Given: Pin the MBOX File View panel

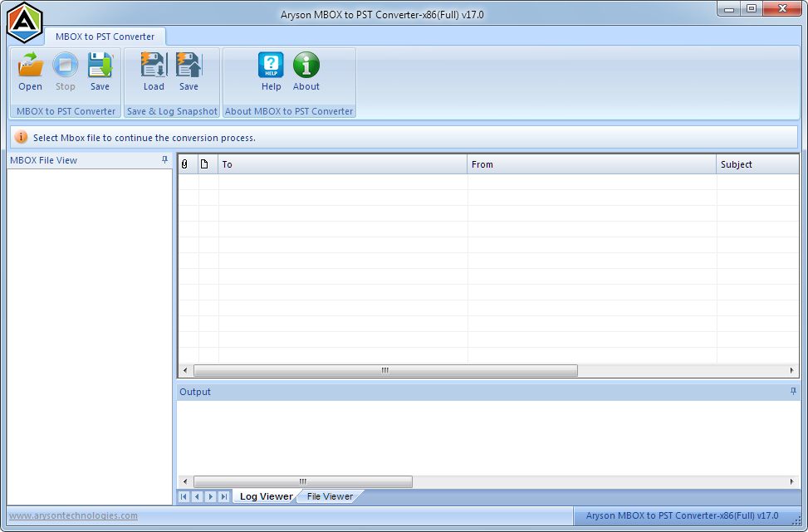Looking at the screenshot, I should coord(165,159).
